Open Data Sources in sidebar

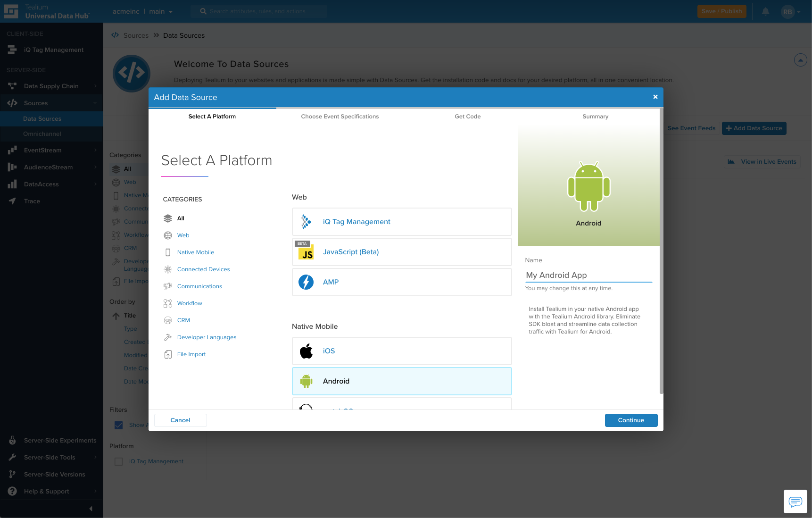click(51, 119)
